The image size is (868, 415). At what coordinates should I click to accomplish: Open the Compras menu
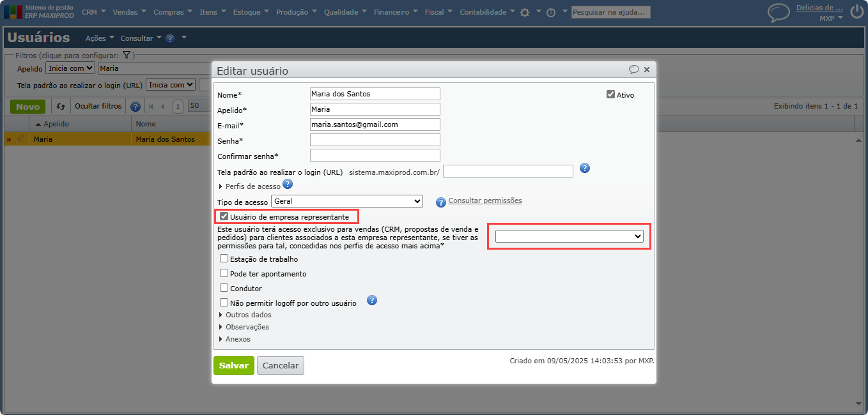coord(173,12)
